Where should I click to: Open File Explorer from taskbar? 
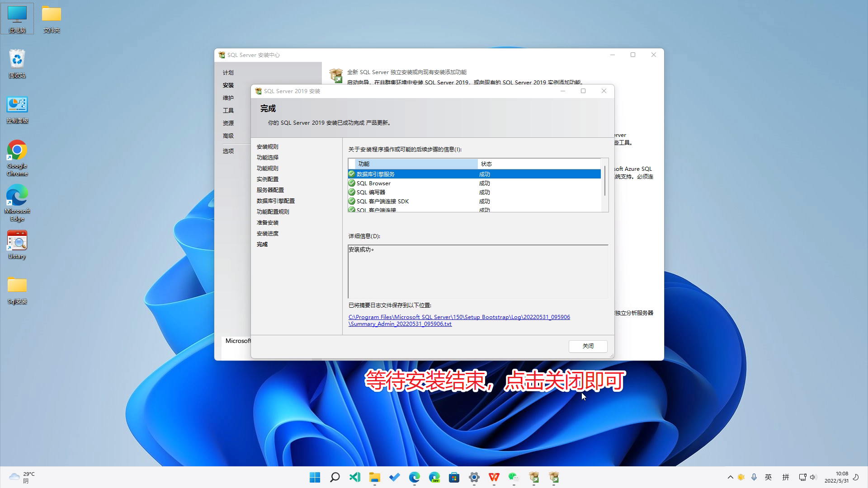coord(375,477)
